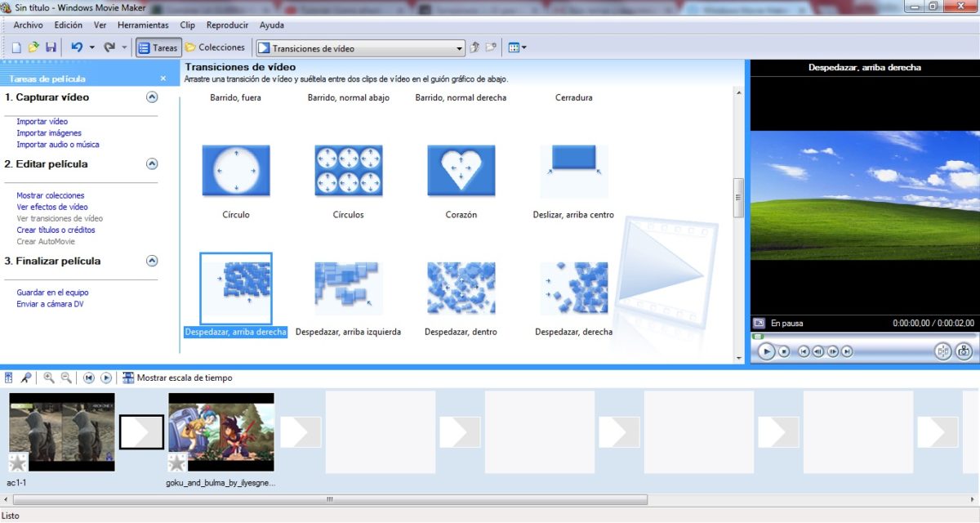Screen dimensions: 980x523
Task: Toggle the Colecciones pane button
Action: [x=216, y=48]
